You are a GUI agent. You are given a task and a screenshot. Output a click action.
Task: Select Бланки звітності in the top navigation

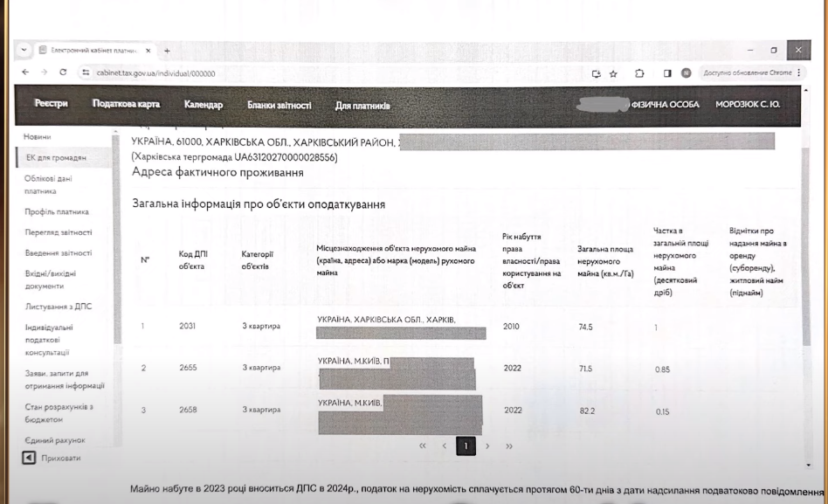[x=279, y=105]
